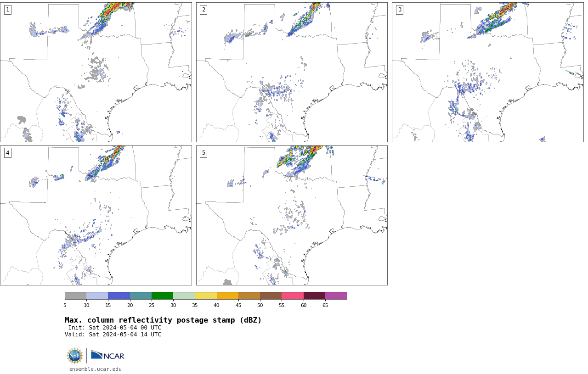Select the green 25-30 dBZ swatch
Viewport: 588px width, 374px height.
pyautogui.click(x=162, y=296)
